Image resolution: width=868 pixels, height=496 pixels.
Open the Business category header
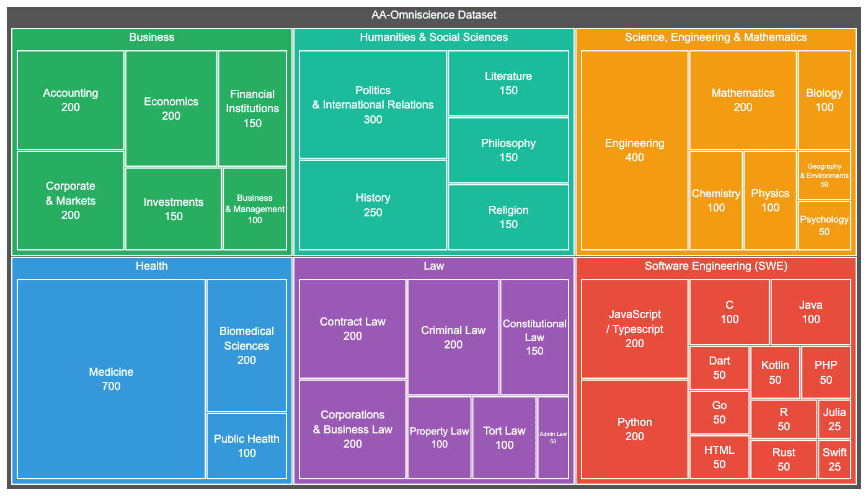coord(151,37)
